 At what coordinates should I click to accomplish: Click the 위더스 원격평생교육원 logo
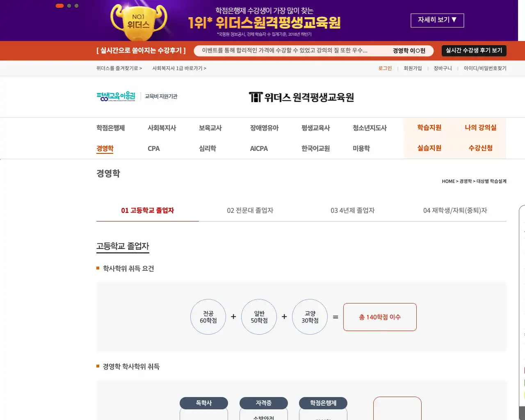[302, 97]
